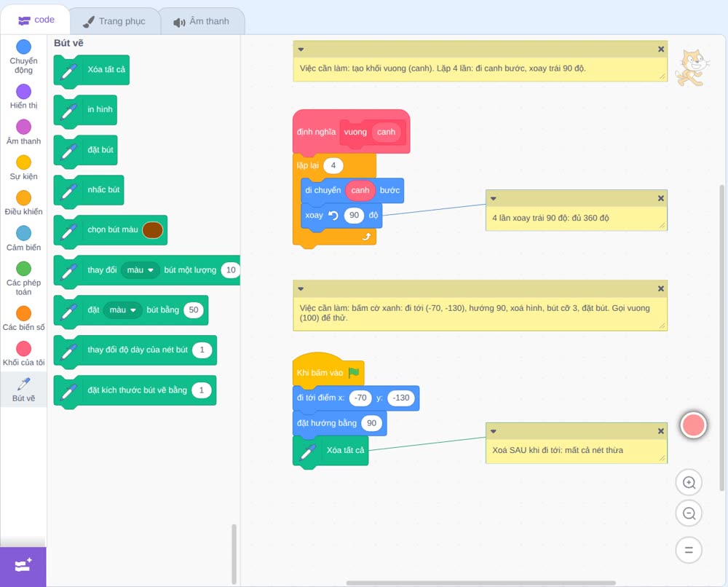
Task: Collapse the '4 lần xoay trái' comment
Action: coord(494,199)
